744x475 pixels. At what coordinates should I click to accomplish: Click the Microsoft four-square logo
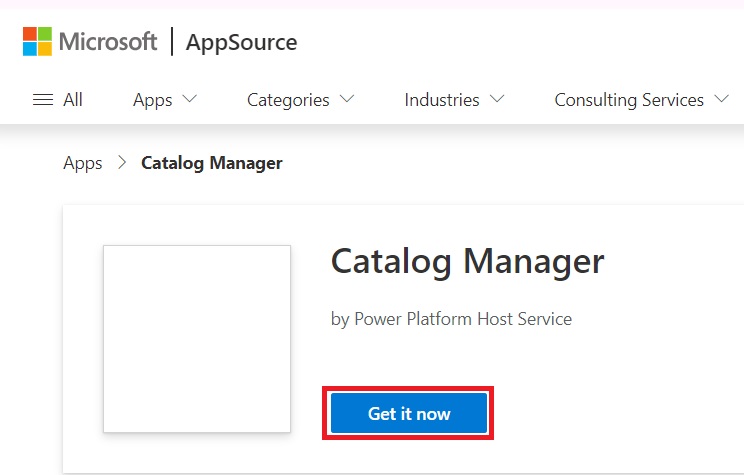(x=37, y=42)
